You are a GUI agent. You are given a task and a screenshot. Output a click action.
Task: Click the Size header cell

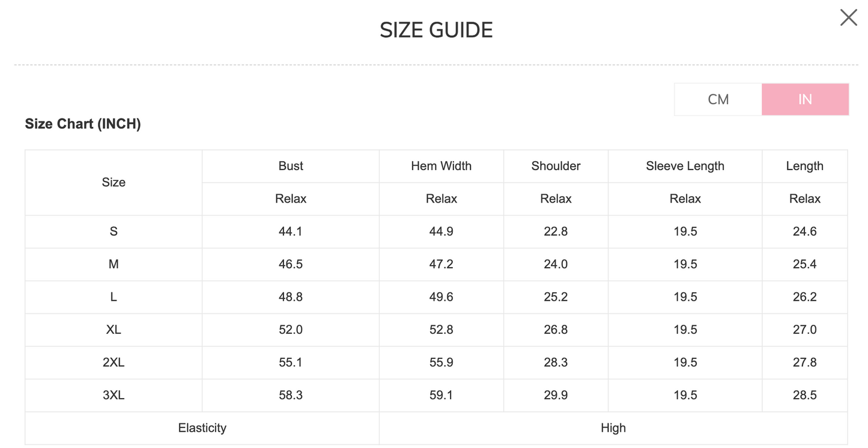click(114, 182)
